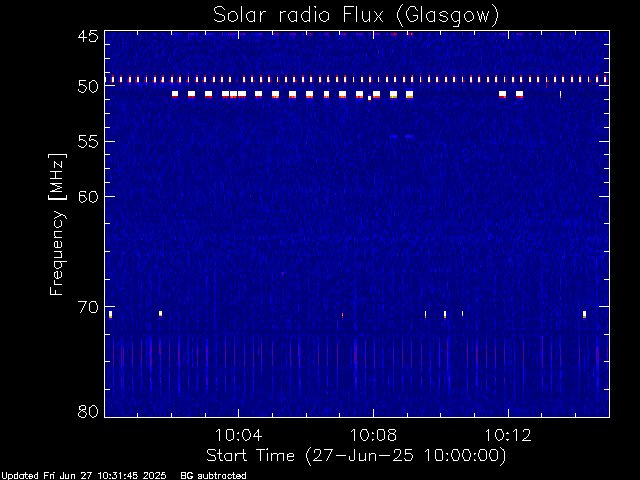Click the 10:04 time axis label

[x=238, y=435]
